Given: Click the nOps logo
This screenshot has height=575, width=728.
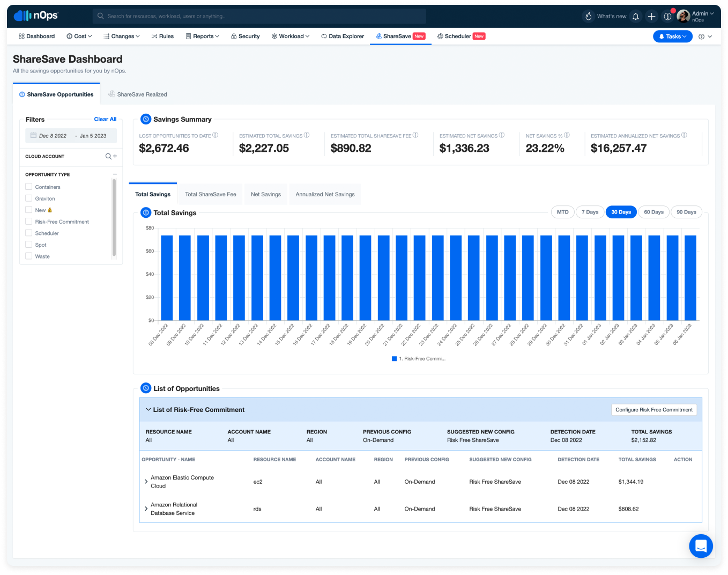Looking at the screenshot, I should pos(36,16).
